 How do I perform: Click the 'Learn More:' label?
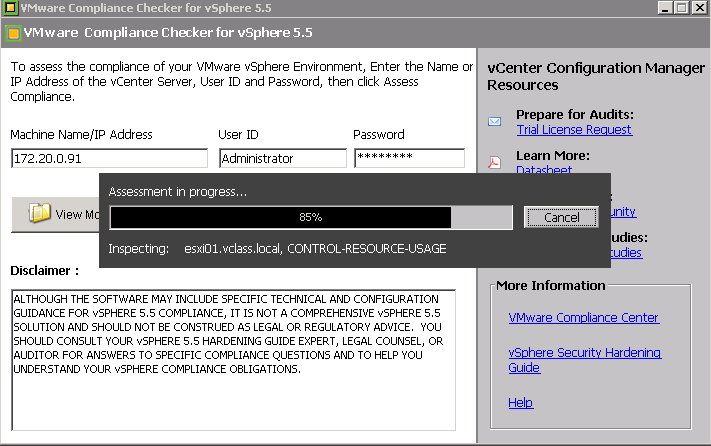553,155
